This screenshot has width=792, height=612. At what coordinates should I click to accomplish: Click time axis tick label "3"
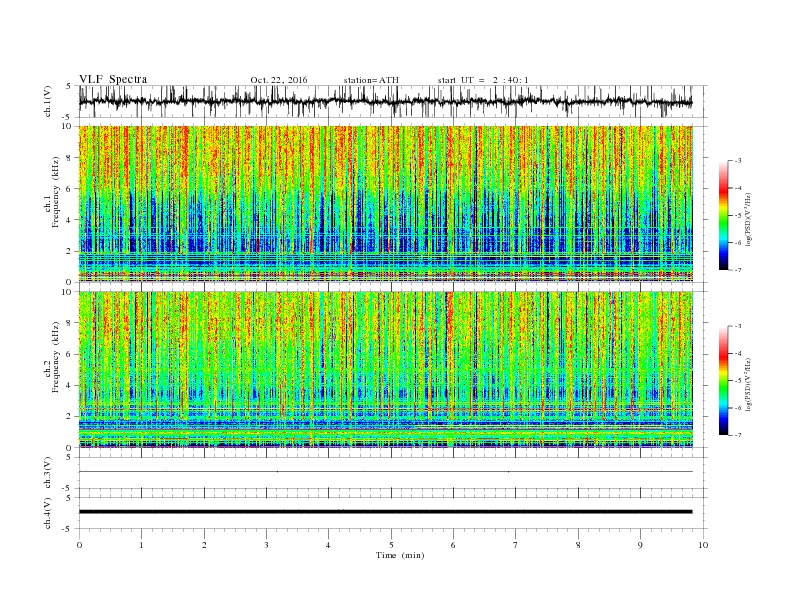[266, 545]
